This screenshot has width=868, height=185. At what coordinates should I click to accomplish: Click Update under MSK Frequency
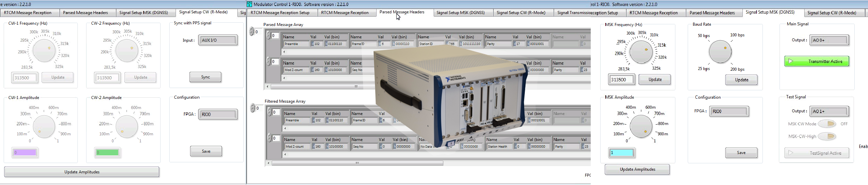[655, 79]
